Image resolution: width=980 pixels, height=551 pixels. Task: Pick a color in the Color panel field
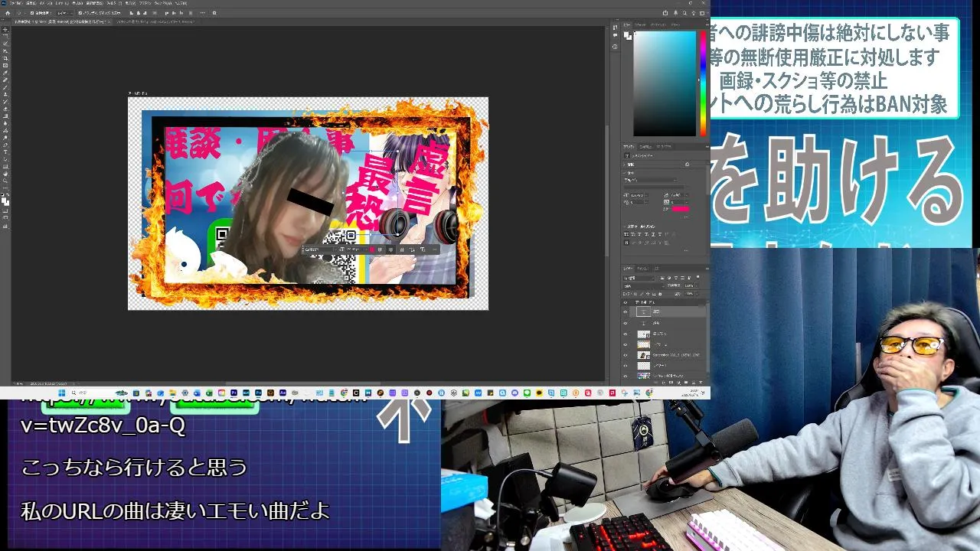pos(664,83)
